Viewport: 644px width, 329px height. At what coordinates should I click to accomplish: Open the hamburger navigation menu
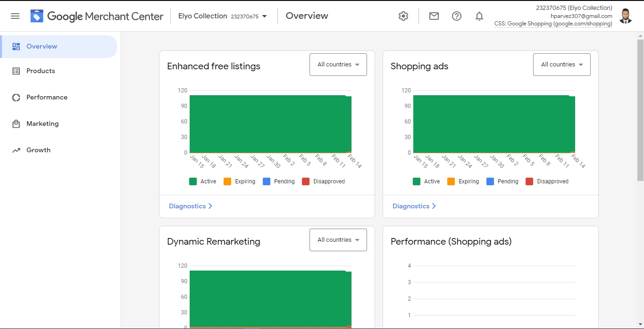[x=15, y=16]
